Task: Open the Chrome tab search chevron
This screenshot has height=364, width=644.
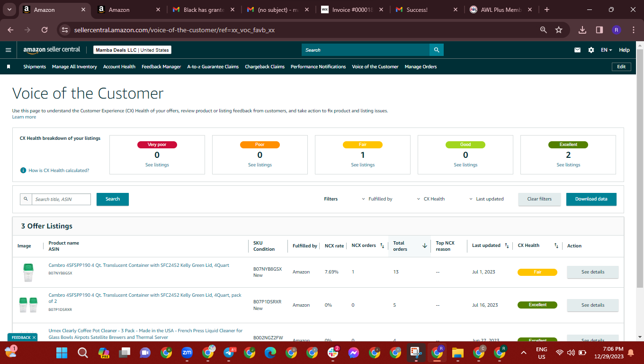Action: pyautogui.click(x=10, y=9)
